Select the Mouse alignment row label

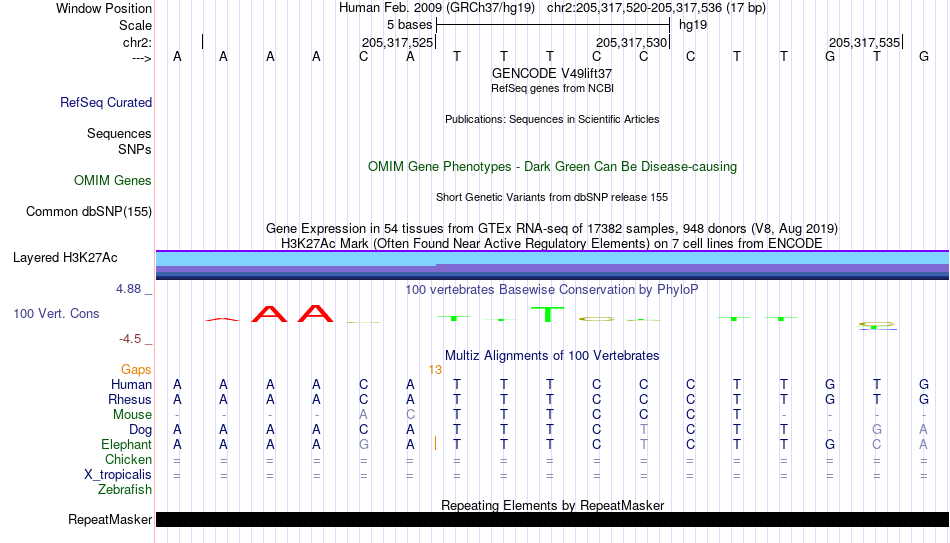(x=133, y=415)
